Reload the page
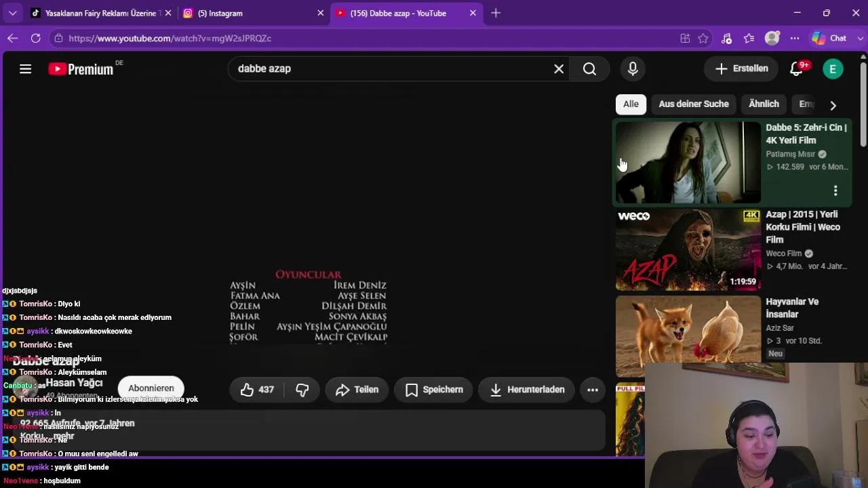 [35, 38]
